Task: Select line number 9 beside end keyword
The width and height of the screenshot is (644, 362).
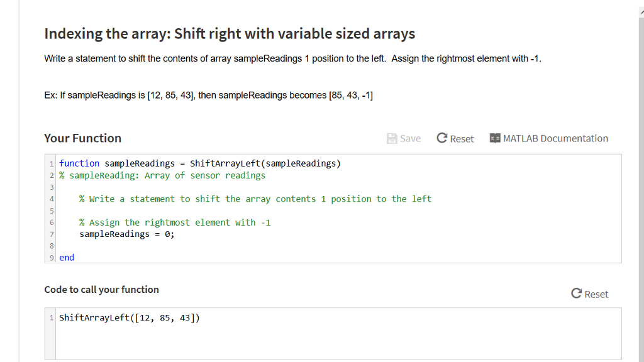Action: (x=51, y=257)
